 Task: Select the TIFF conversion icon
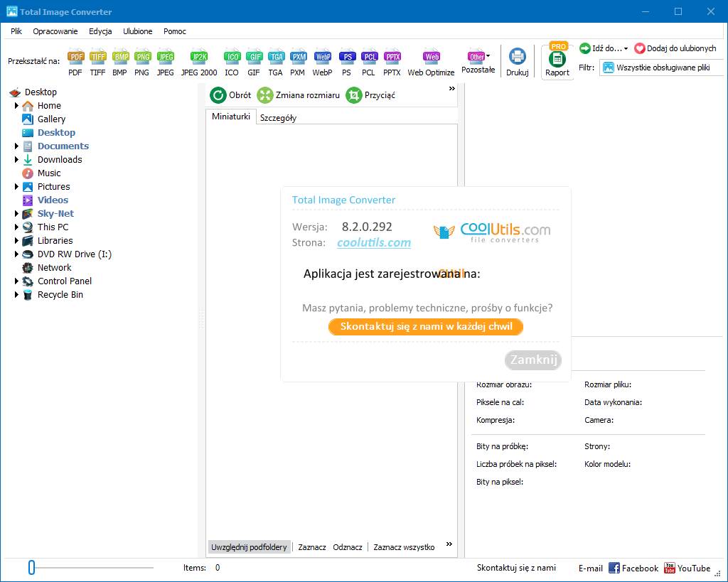[97, 62]
